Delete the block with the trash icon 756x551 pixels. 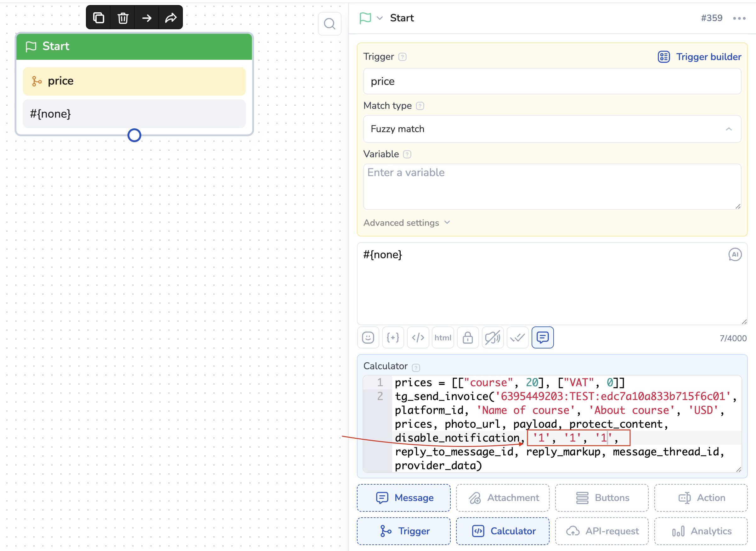(123, 18)
